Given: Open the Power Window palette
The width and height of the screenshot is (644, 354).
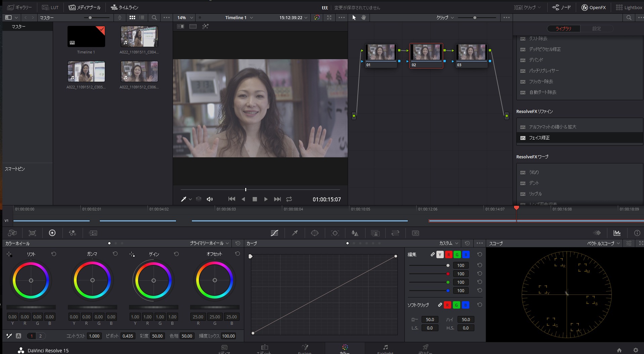Looking at the screenshot, I should (x=315, y=233).
